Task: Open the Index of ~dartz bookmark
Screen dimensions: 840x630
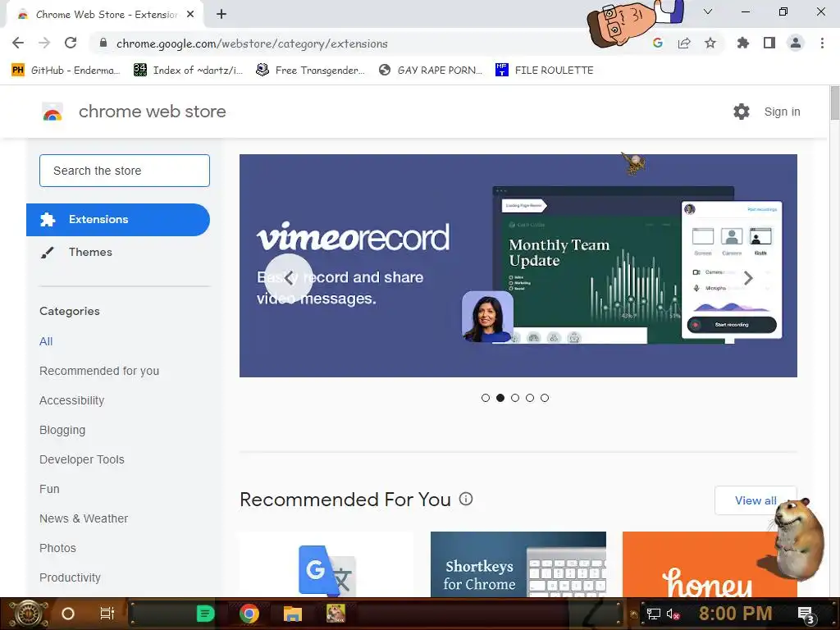Action: tap(189, 71)
